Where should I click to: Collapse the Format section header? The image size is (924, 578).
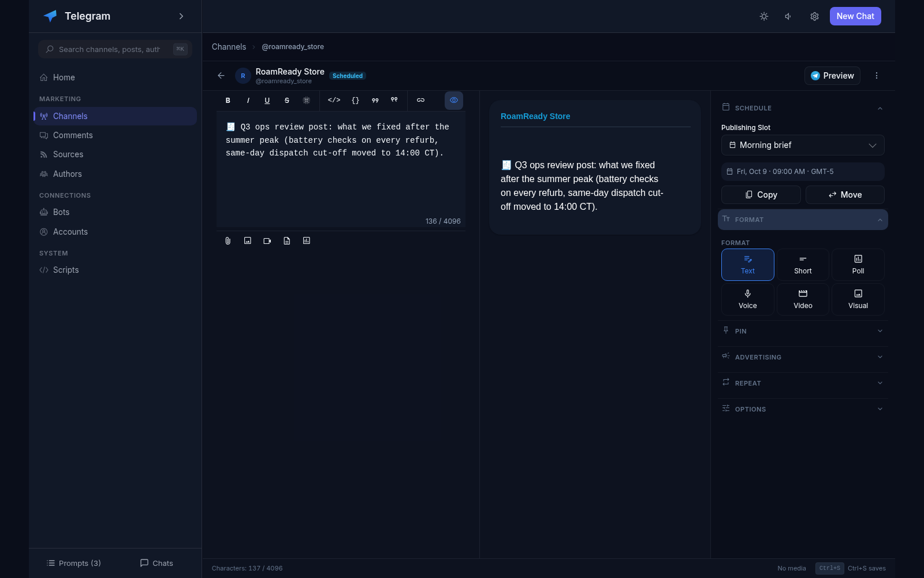803,220
